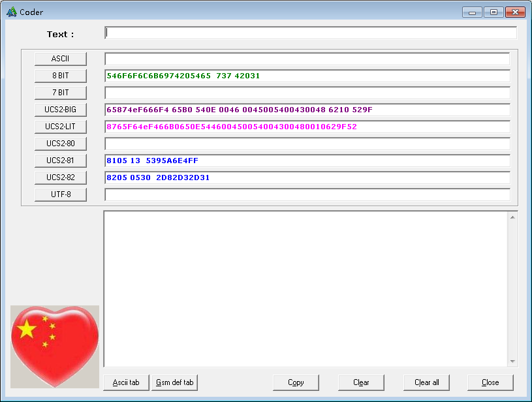532x402 pixels.
Task: Click the Clear all button
Action: tap(426, 382)
